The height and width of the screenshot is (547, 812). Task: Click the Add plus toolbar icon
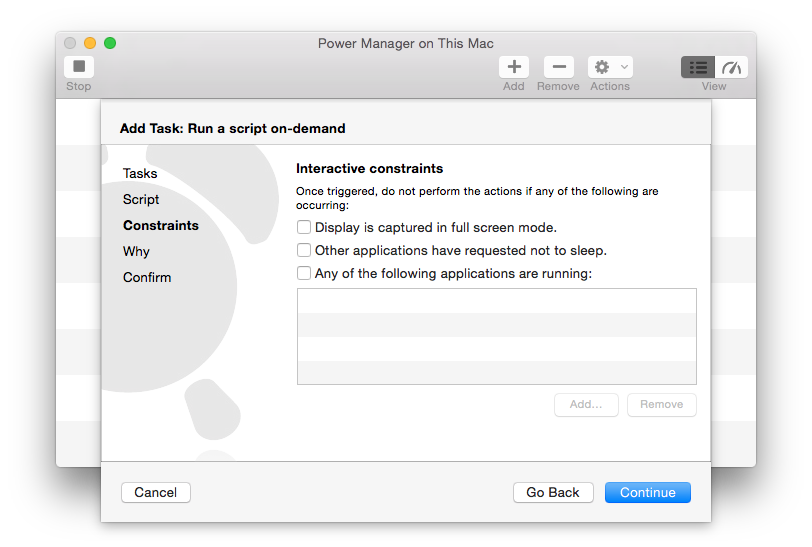point(514,67)
